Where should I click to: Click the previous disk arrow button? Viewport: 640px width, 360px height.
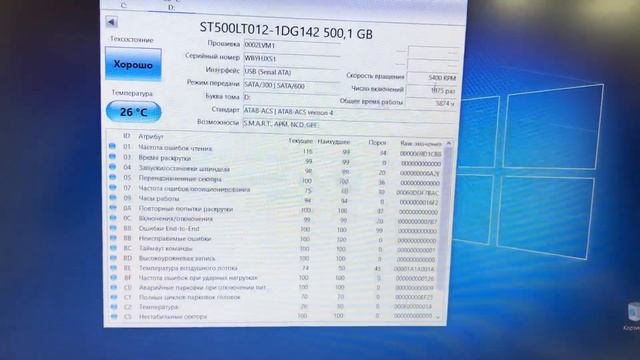(111, 22)
